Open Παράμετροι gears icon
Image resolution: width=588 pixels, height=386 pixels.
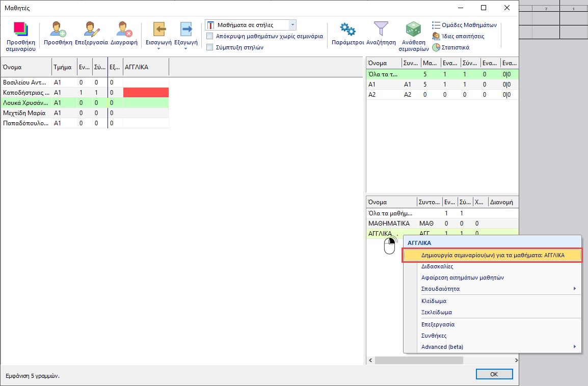pos(347,30)
